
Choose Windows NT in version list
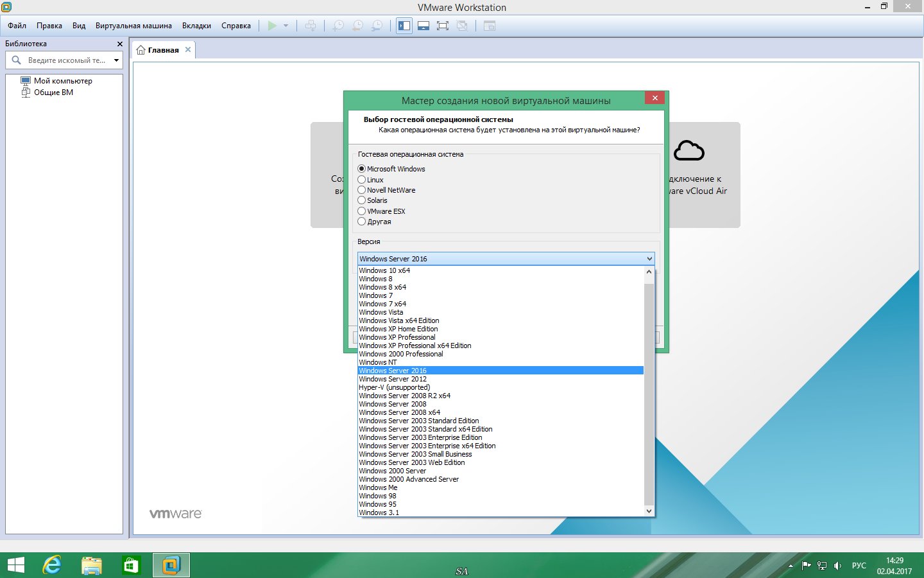[501, 362]
